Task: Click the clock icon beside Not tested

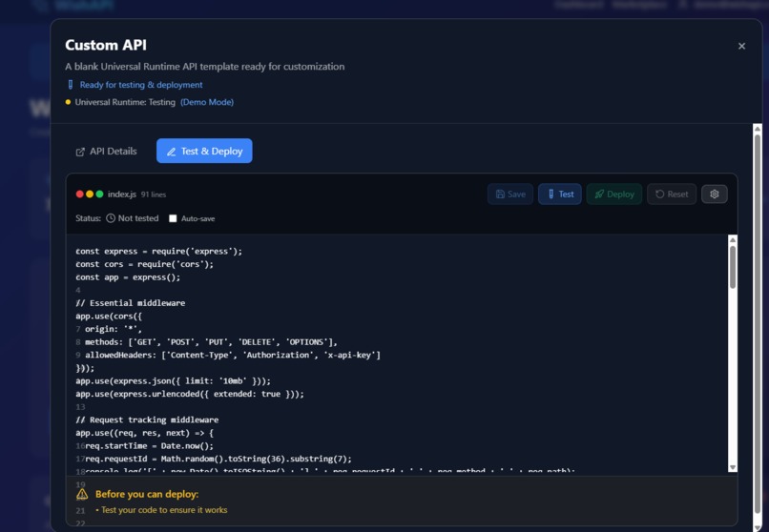Action: coord(111,218)
